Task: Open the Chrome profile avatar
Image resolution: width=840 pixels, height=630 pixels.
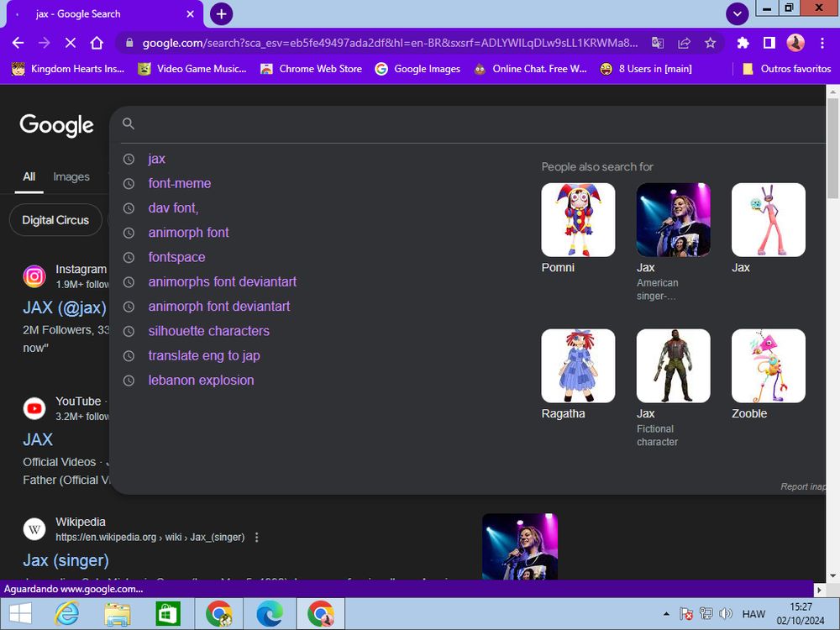Action: pos(795,43)
